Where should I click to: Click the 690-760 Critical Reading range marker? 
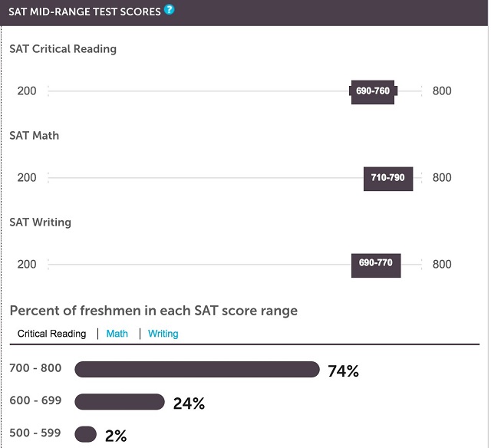click(373, 91)
